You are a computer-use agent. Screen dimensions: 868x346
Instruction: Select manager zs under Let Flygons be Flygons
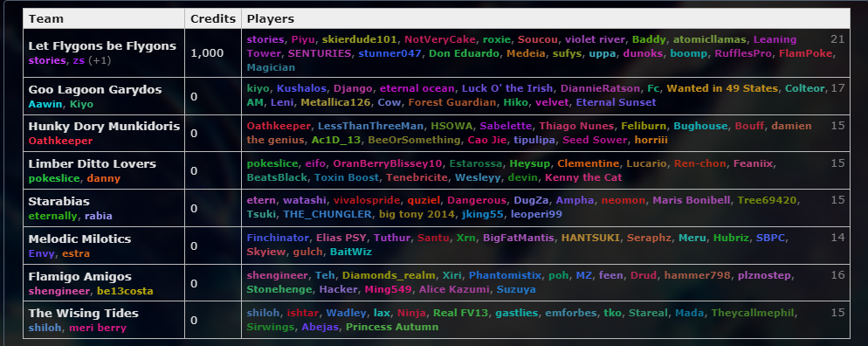click(79, 60)
